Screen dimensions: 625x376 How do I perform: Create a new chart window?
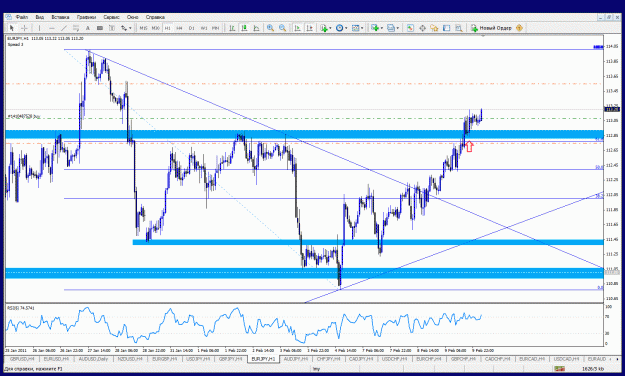tap(375, 28)
